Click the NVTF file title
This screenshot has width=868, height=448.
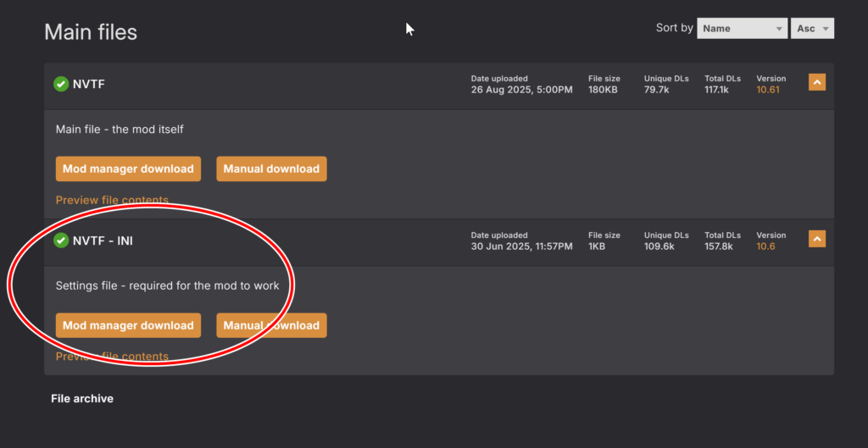click(x=89, y=84)
